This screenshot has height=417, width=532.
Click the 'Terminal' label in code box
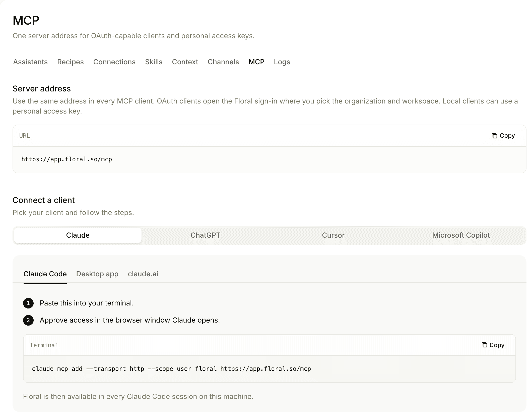point(44,345)
